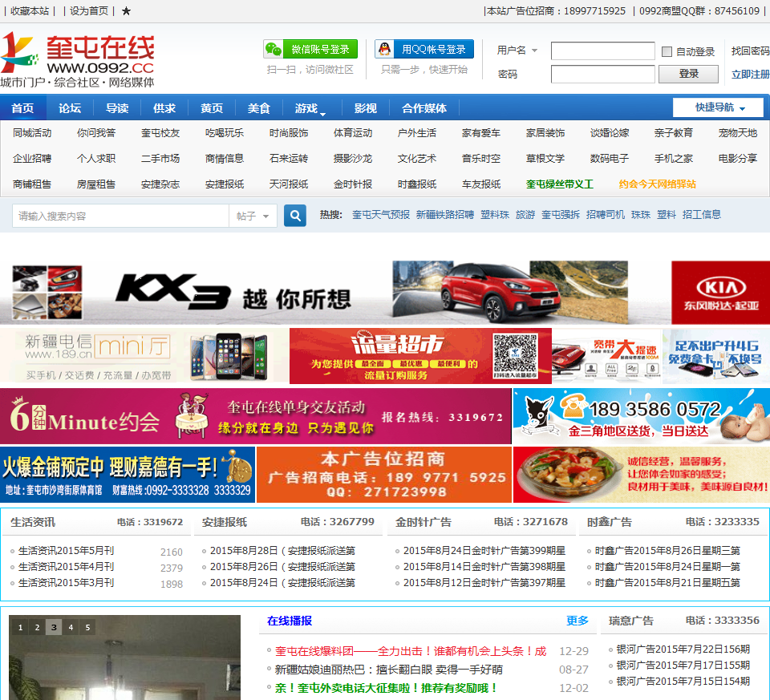Click the 微信帐号登录 button

coord(310,49)
